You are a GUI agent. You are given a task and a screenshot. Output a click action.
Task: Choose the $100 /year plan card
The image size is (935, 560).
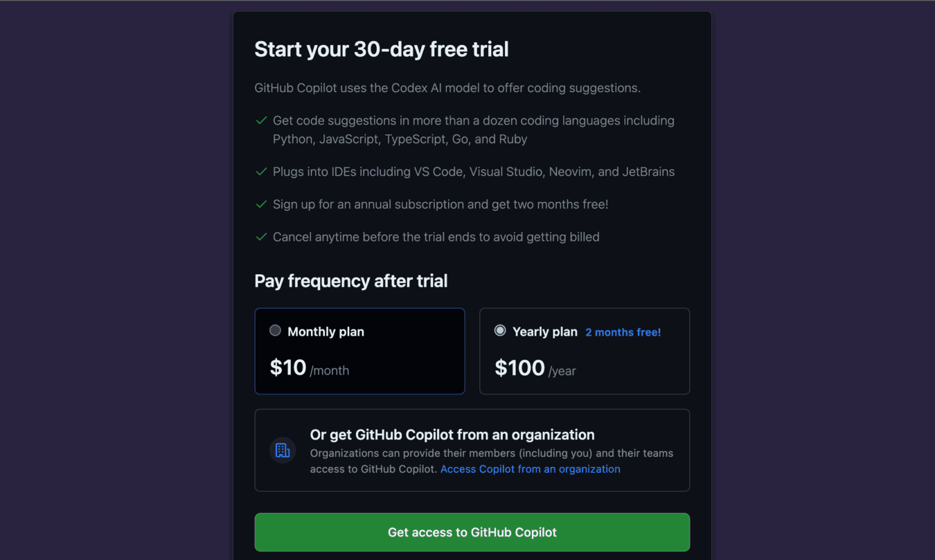(585, 351)
